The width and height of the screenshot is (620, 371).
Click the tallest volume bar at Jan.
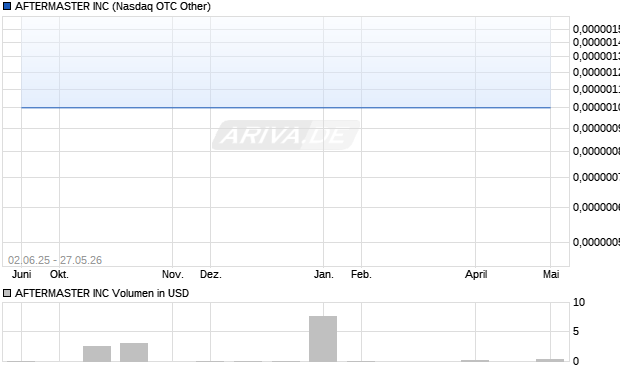coord(323,339)
